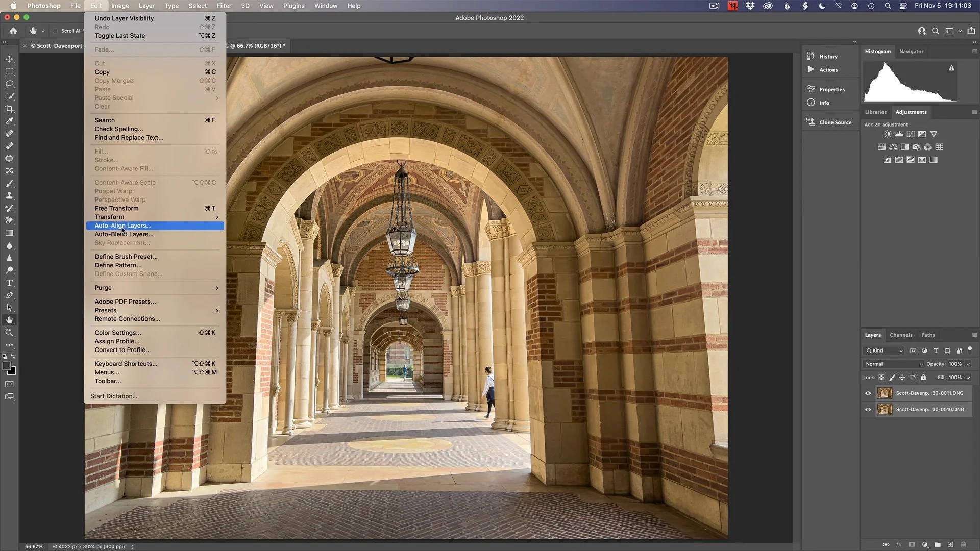Create a new layer
The height and width of the screenshot is (551, 980).
click(x=950, y=544)
